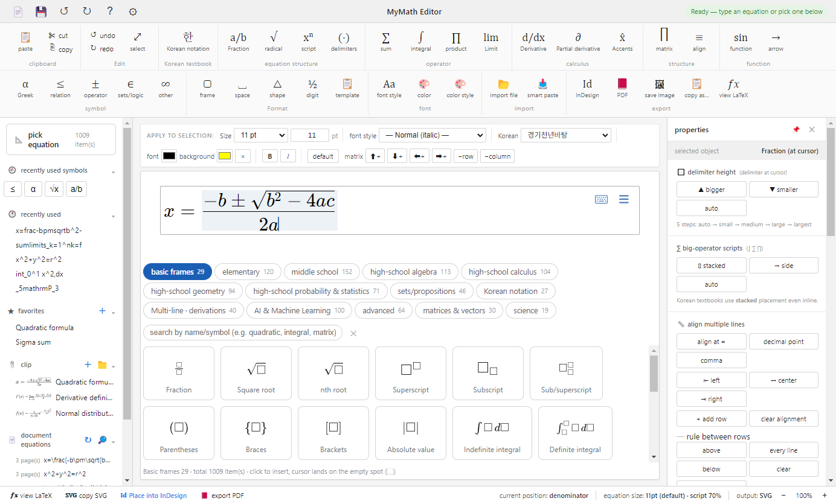The height and width of the screenshot is (504, 836).
Task: Open equation hamburger menu
Action: click(x=624, y=199)
